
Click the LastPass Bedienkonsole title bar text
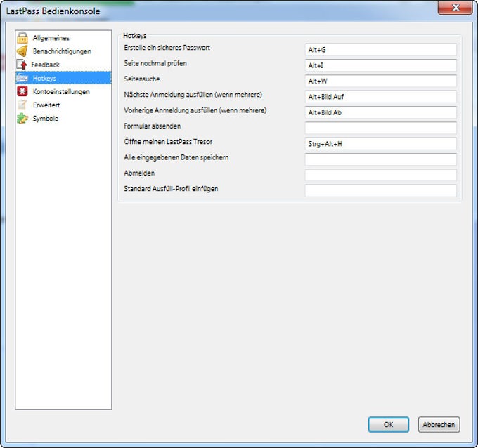click(53, 11)
